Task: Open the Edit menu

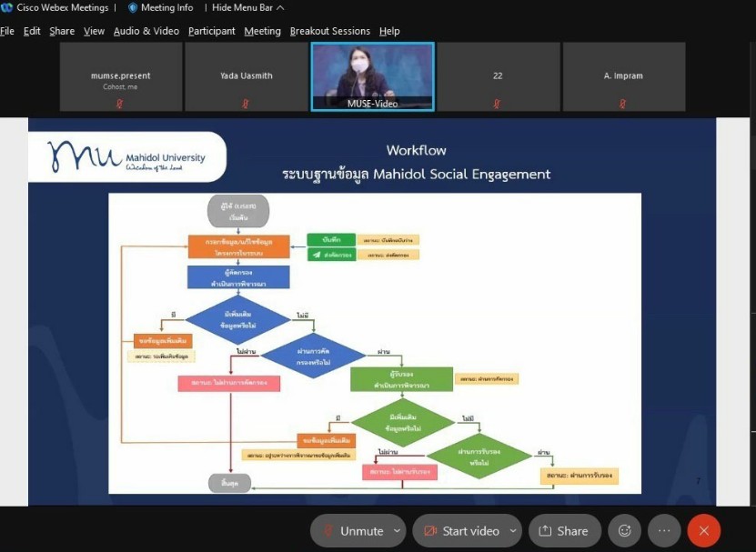Action: tap(32, 31)
